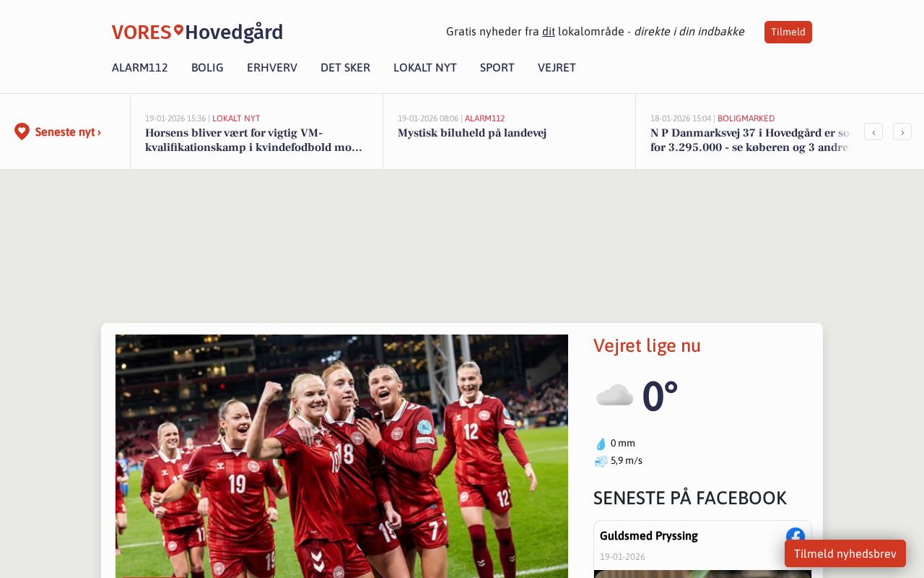This screenshot has width=924, height=578.
Task: Open the Seneste nyt link
Action: click(x=68, y=132)
